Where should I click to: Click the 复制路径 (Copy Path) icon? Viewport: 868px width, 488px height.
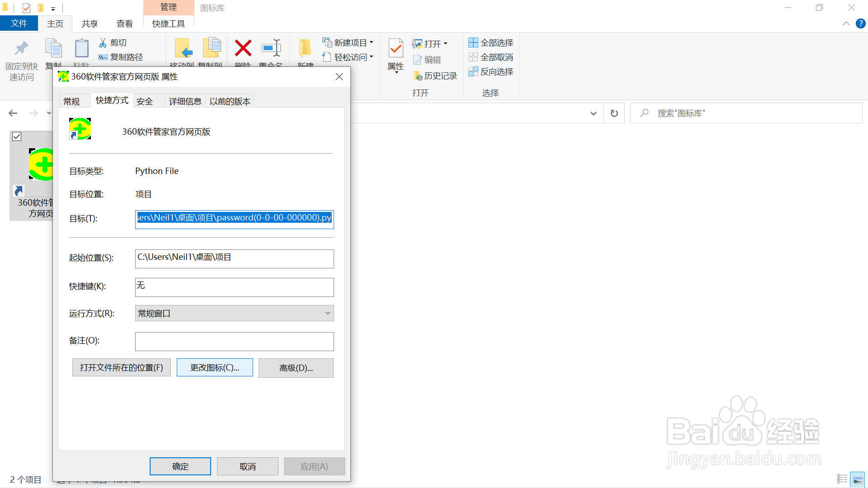coord(103,57)
